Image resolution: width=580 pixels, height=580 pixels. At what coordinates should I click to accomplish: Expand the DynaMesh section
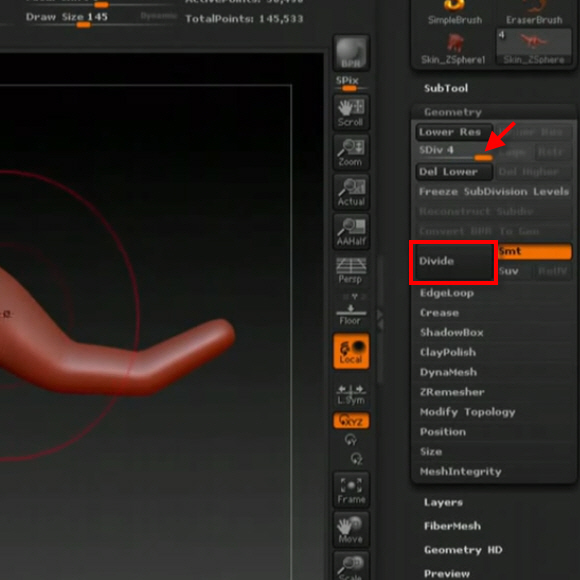click(448, 372)
